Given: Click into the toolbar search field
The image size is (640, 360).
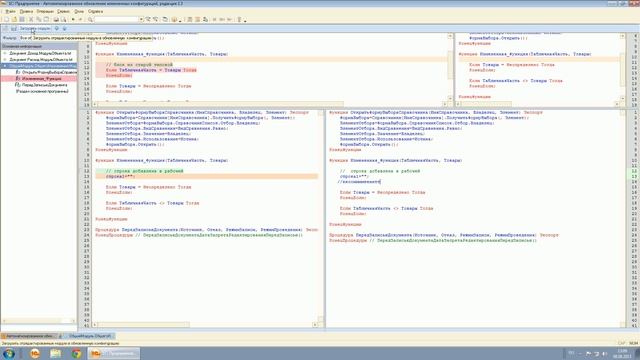Looking at the screenshot, I should 116,19.
